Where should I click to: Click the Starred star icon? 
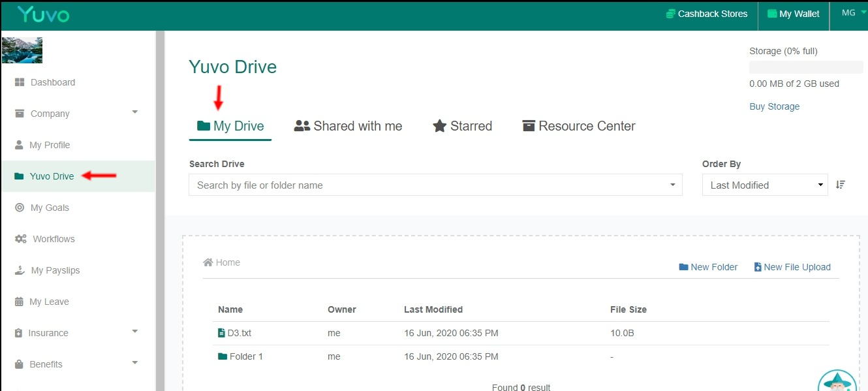(x=440, y=126)
